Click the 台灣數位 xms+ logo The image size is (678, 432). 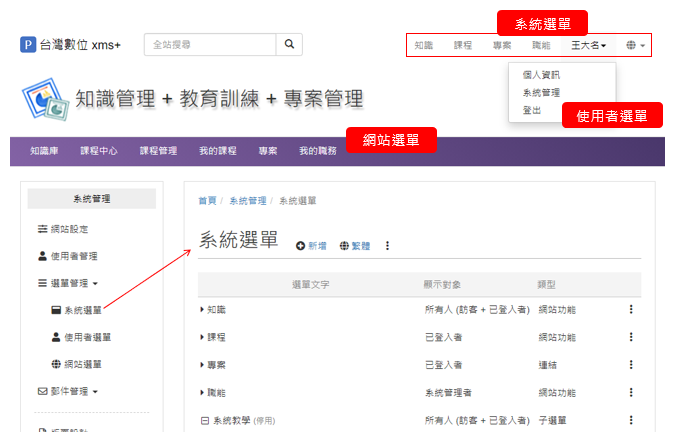70,45
